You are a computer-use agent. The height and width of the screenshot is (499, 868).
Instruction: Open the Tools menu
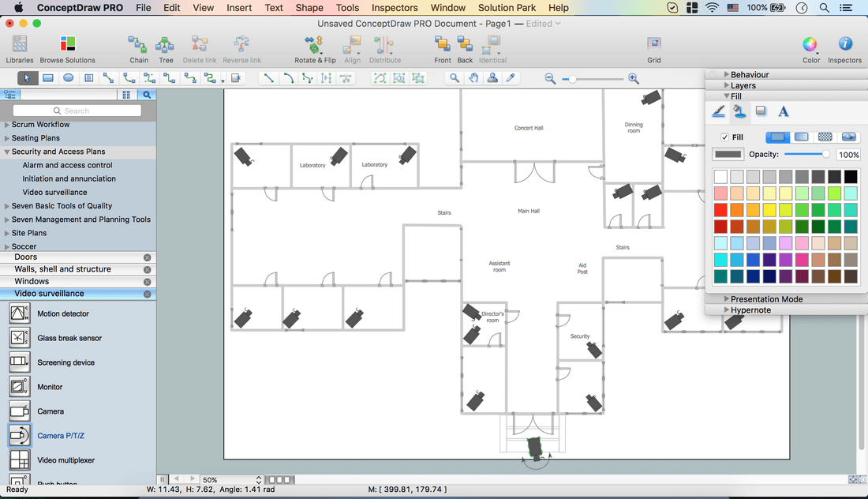pyautogui.click(x=348, y=8)
